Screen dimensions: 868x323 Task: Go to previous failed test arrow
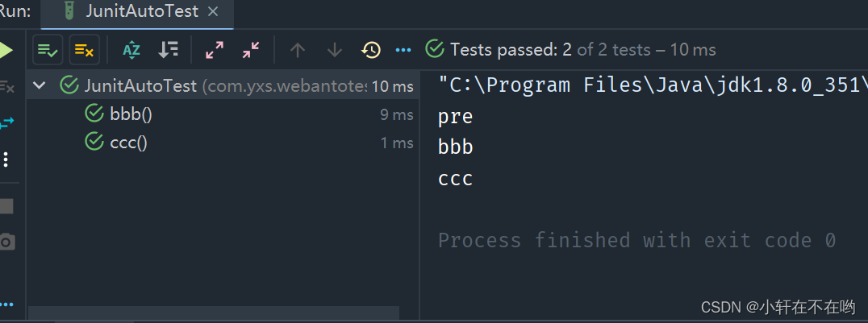(298, 50)
